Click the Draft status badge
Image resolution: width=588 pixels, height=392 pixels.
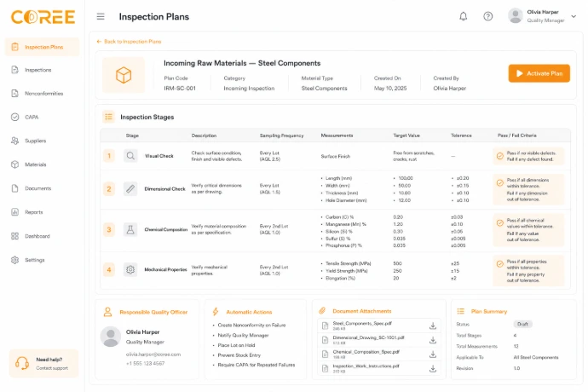point(522,324)
